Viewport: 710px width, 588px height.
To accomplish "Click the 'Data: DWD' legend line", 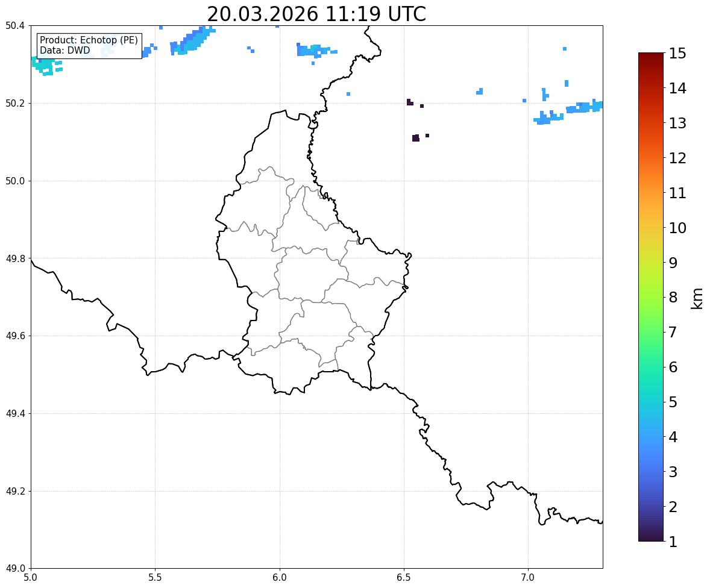I will (64, 50).
